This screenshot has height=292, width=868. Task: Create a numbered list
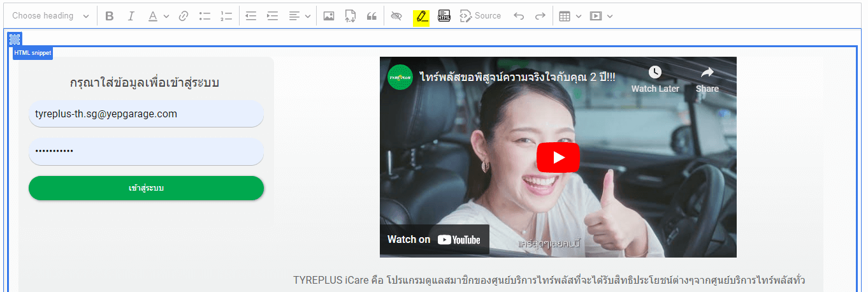tap(226, 16)
